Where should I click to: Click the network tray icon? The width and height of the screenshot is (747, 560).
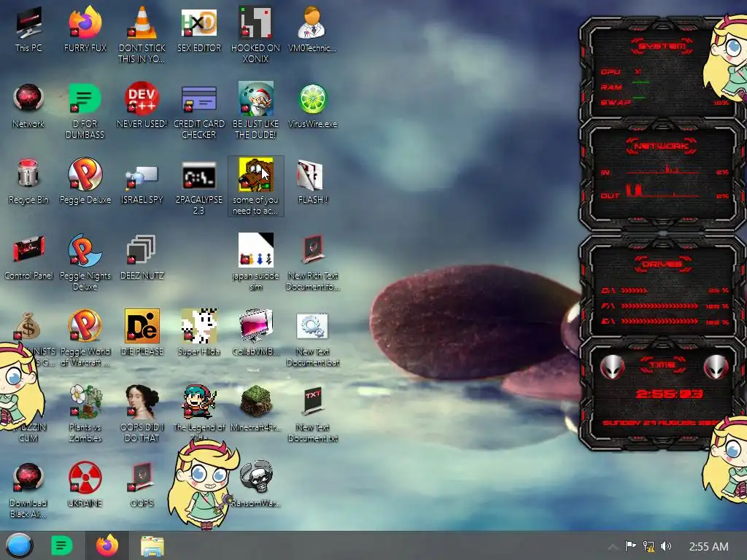649,546
